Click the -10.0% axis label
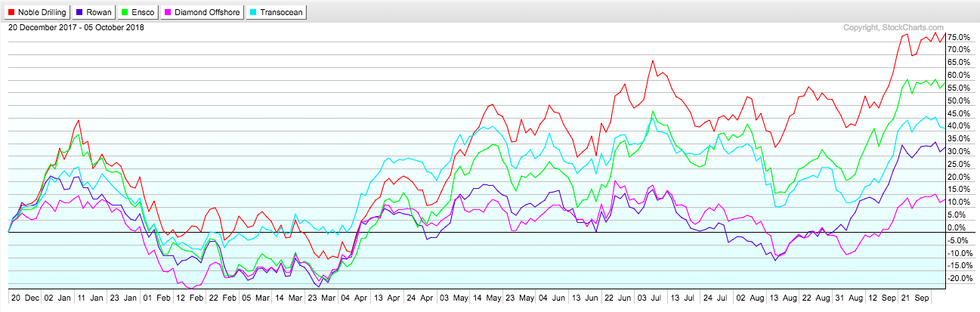 pyautogui.click(x=960, y=252)
